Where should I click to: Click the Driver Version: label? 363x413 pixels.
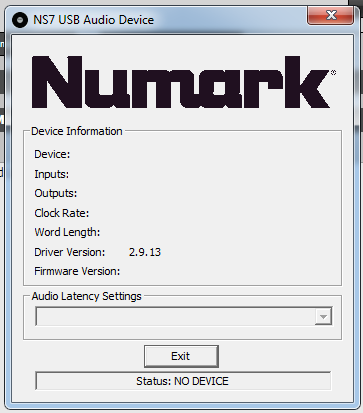coord(70,252)
